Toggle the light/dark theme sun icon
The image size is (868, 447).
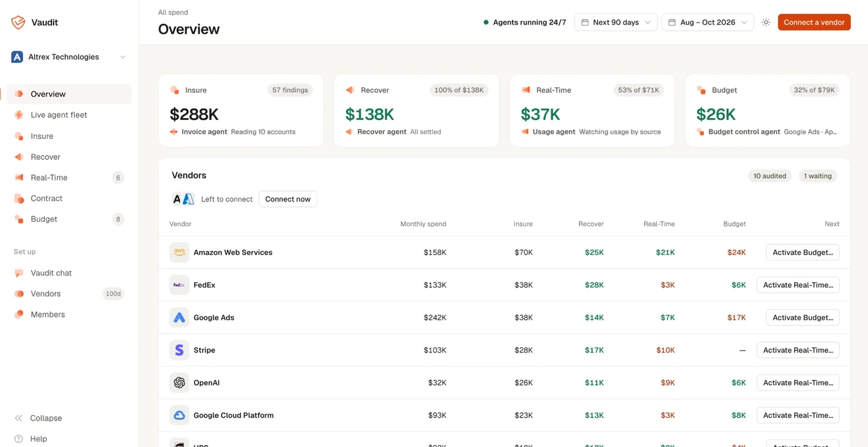[766, 22]
